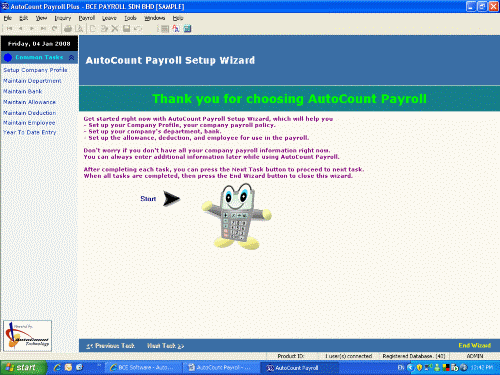Click End Wizard to close the wizard
The image size is (500, 375).
tap(475, 345)
